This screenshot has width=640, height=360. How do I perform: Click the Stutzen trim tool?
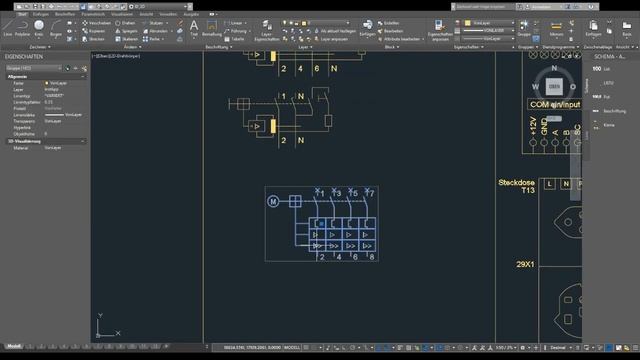(x=153, y=23)
